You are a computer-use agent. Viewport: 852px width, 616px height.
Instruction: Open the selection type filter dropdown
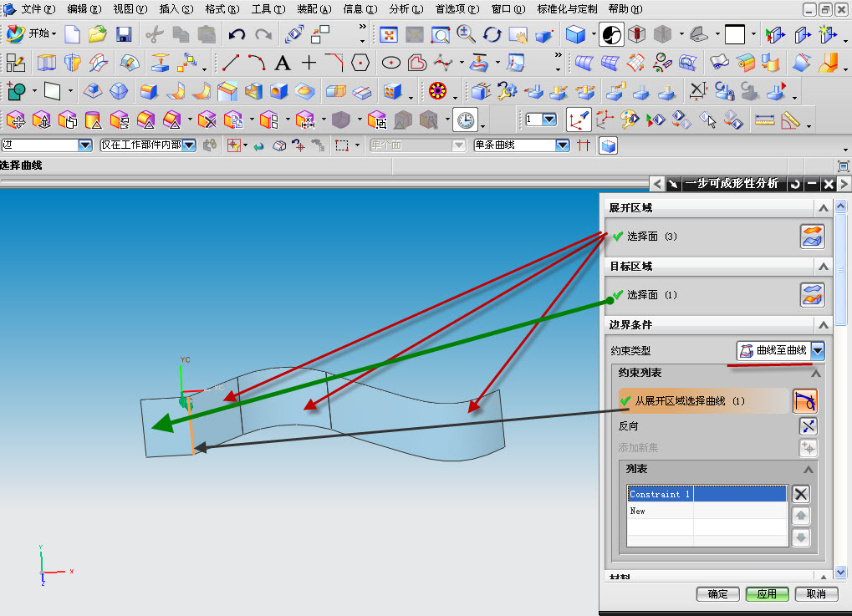click(x=85, y=145)
